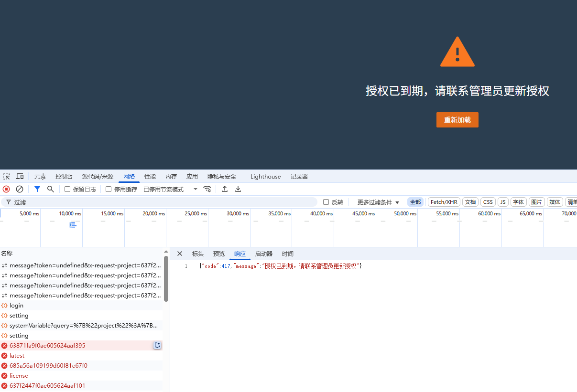Screen dimensions: 577x392
Task: Select the failed latest request
Action: tap(81, 355)
